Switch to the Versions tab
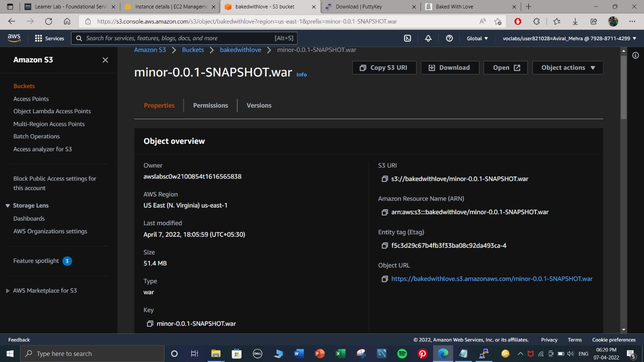Viewport: 644px width, 362px height. point(259,105)
